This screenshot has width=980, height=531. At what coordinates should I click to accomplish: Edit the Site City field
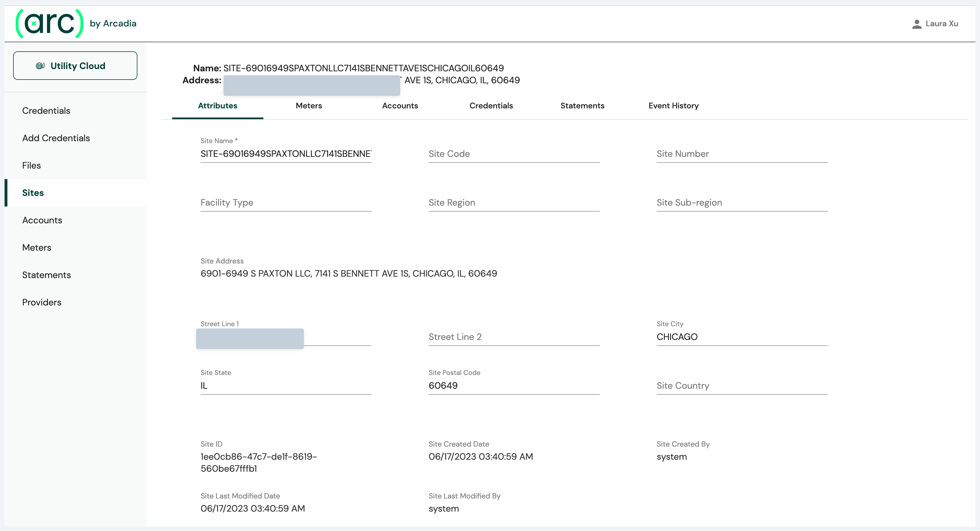[741, 337]
